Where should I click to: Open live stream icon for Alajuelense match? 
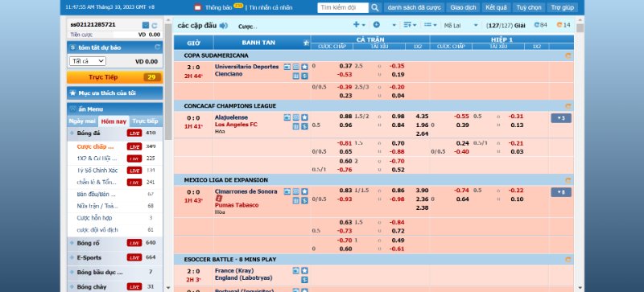pos(287,117)
